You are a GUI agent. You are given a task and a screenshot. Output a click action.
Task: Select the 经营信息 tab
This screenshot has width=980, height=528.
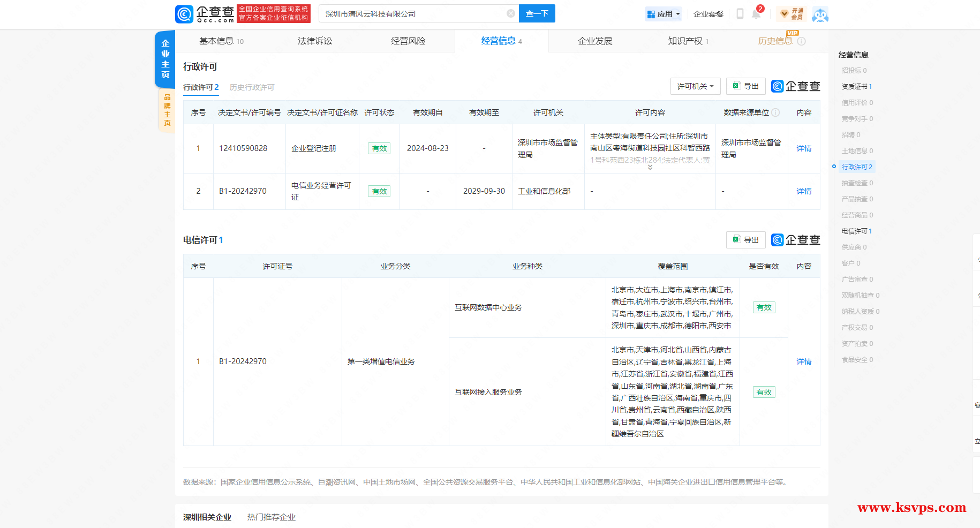point(501,41)
